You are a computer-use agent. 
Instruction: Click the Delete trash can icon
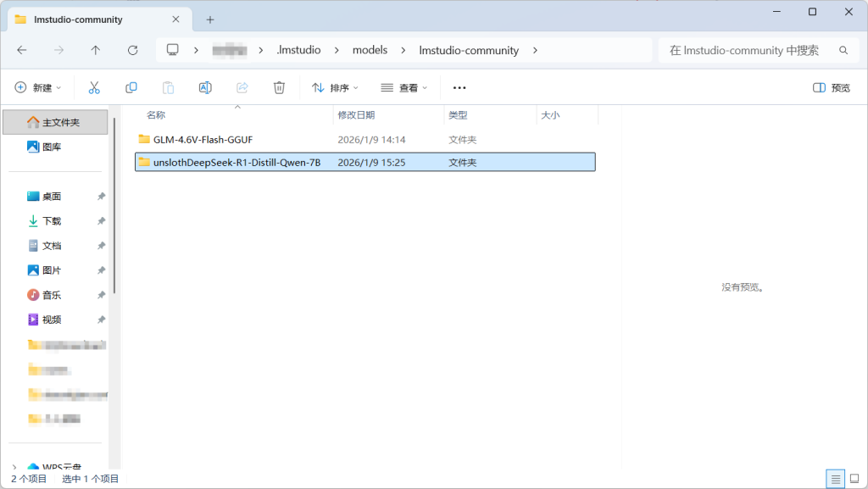click(279, 87)
